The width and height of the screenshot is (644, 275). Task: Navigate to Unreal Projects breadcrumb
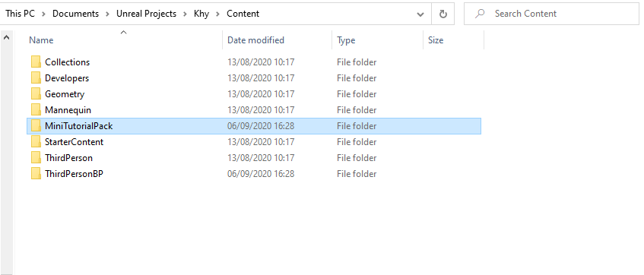pyautogui.click(x=146, y=14)
